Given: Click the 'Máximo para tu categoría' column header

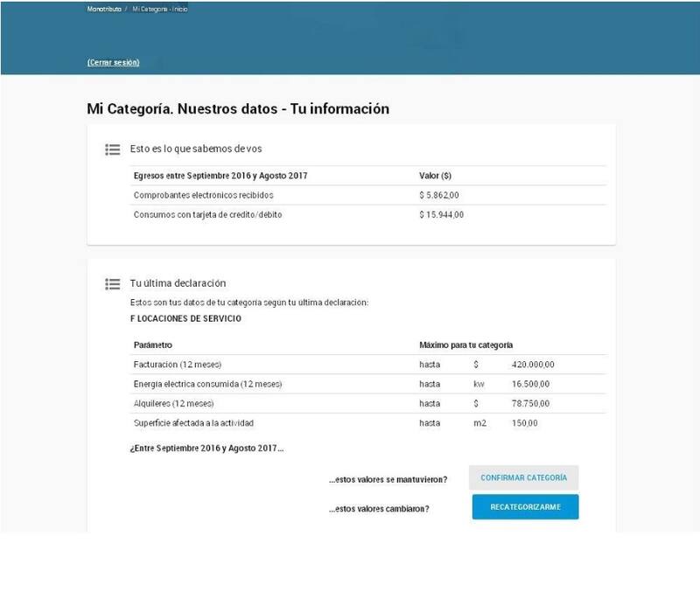Looking at the screenshot, I should click(466, 345).
